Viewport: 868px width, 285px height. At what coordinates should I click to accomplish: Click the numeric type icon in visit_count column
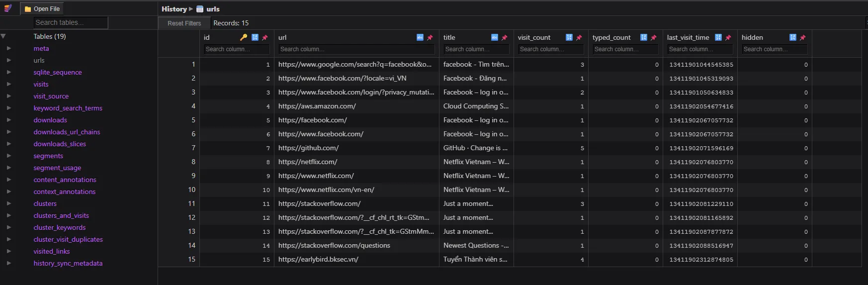(569, 37)
